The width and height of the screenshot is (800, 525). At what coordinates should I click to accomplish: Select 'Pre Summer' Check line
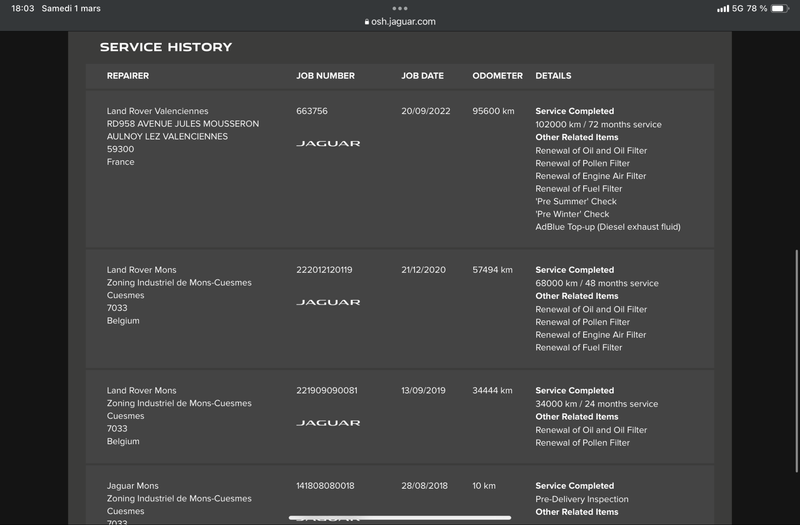(x=576, y=202)
